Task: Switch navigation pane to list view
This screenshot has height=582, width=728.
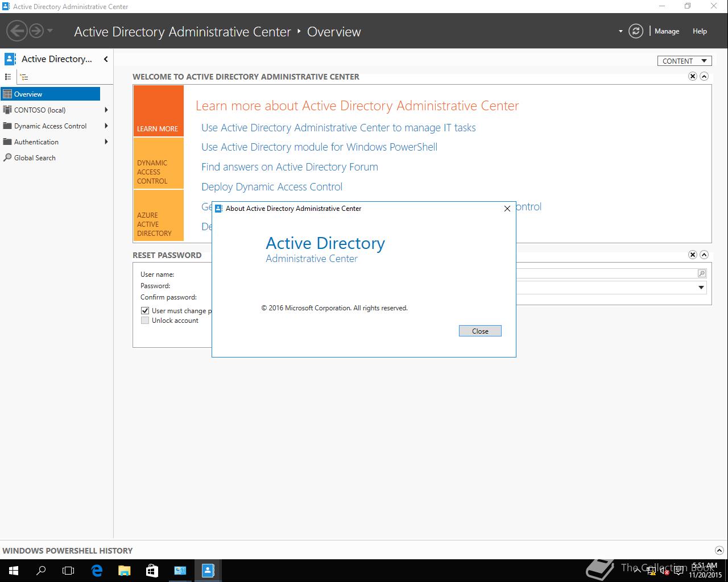Action: [8, 77]
